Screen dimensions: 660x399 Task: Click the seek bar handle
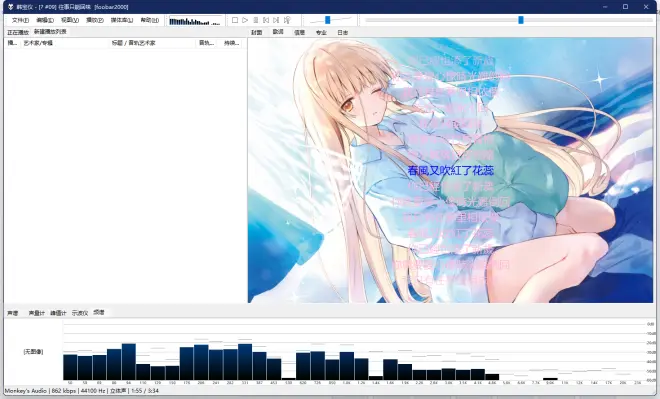(521, 20)
